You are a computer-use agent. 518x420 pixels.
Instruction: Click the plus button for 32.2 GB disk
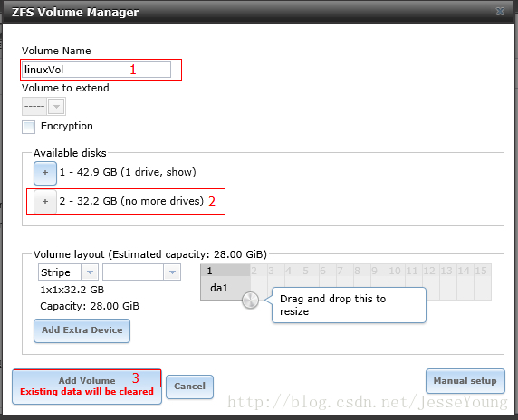[x=45, y=202]
